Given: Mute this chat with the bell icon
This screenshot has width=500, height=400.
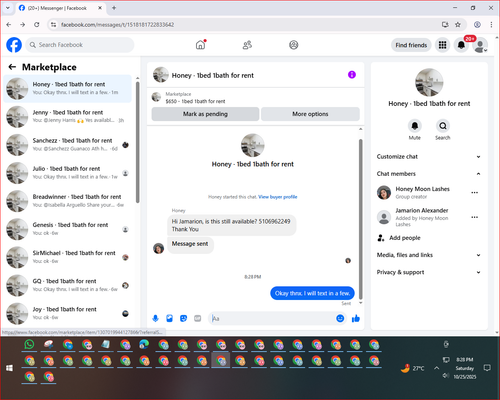Looking at the screenshot, I should (415, 126).
